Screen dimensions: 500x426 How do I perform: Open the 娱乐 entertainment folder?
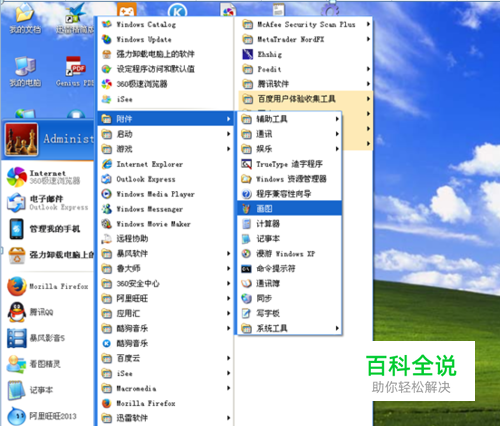tap(289, 149)
